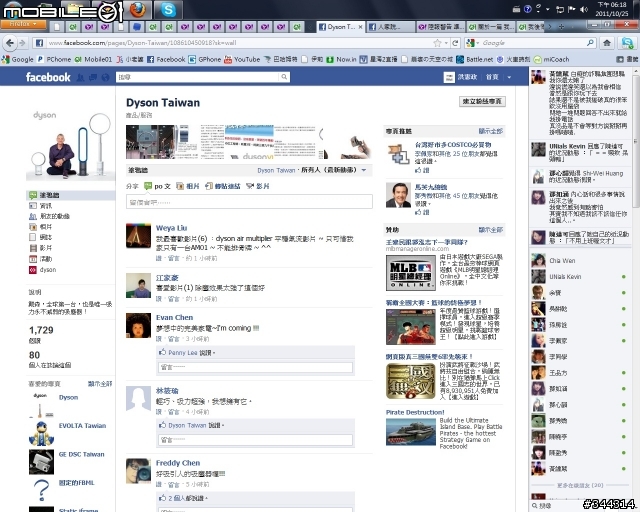Open EVOLTA Taiwan favorite page
The height and width of the screenshot is (512, 640).
point(82,425)
